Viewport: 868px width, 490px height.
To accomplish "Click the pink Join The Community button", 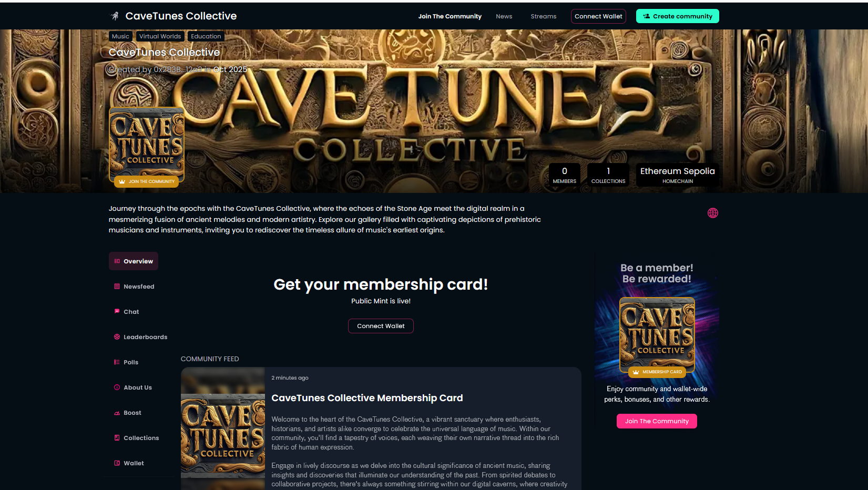I will (657, 421).
